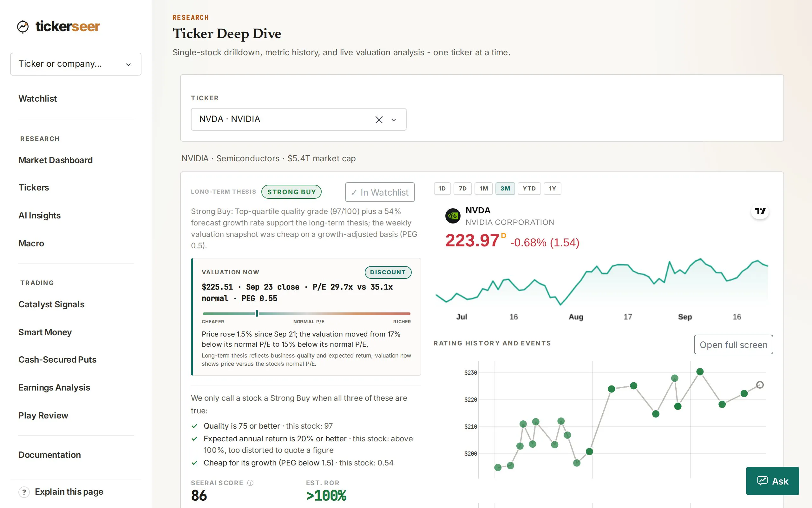Click "Cheap for its growth" criterion
This screenshot has height=508, width=812.
(x=268, y=463)
